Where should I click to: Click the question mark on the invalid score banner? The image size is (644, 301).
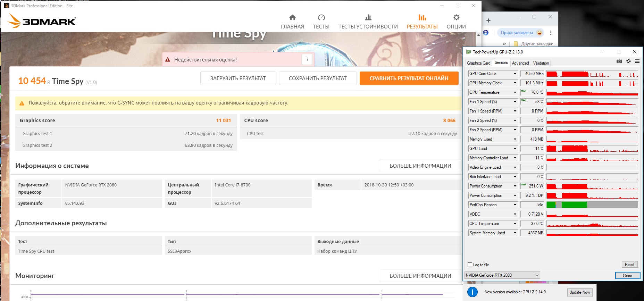pos(307,60)
